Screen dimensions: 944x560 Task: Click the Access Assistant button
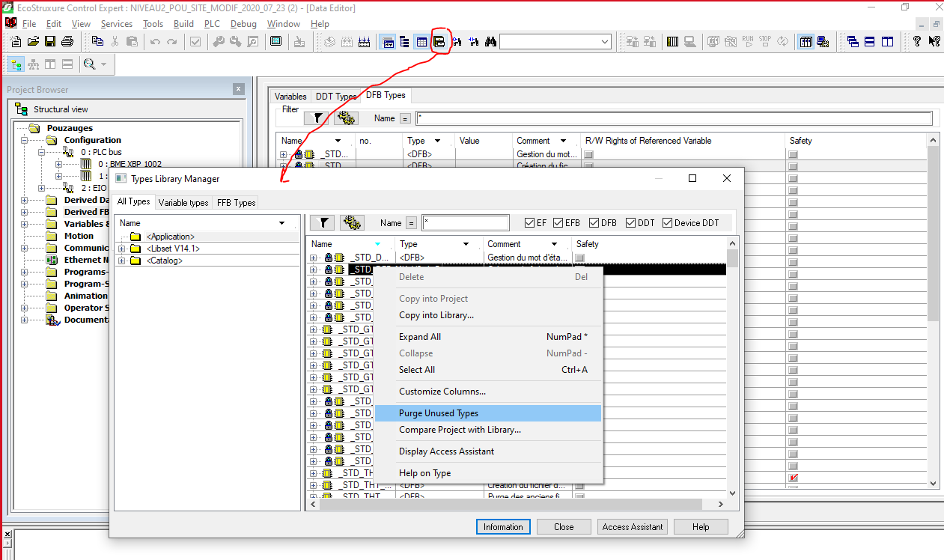(633, 527)
